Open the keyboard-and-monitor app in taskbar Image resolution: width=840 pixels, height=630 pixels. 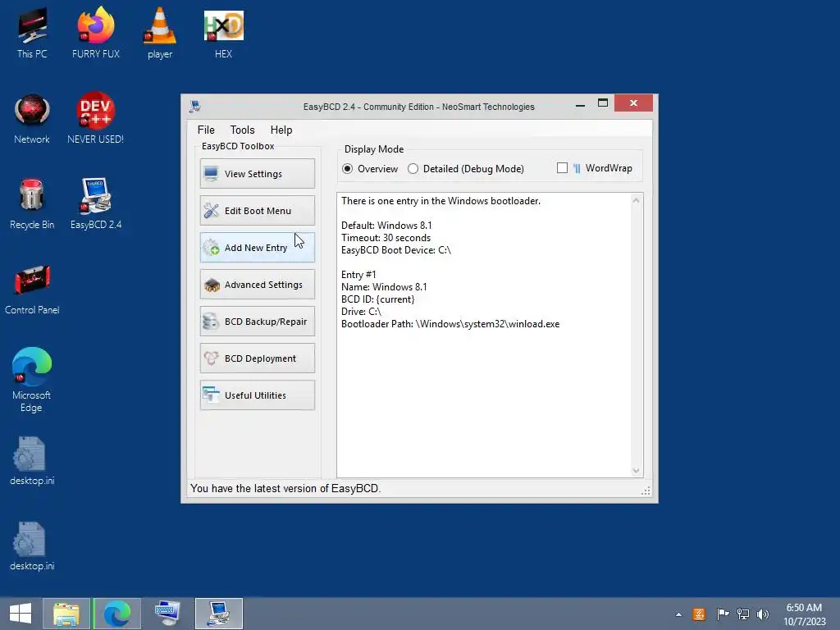pyautogui.click(x=167, y=614)
